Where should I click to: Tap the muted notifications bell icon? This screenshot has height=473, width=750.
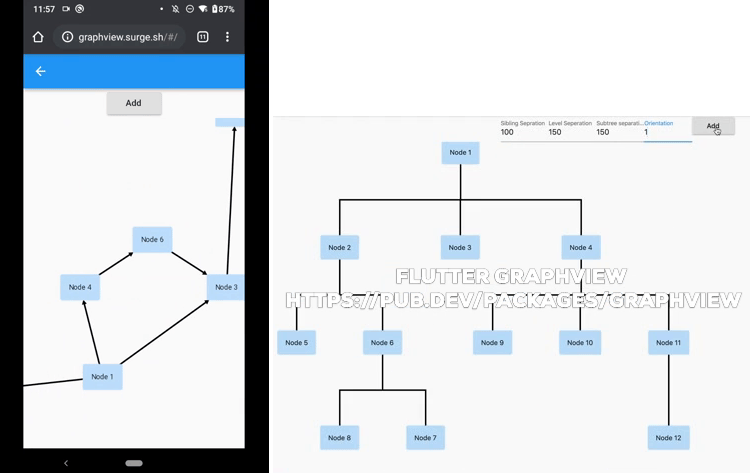point(176,9)
